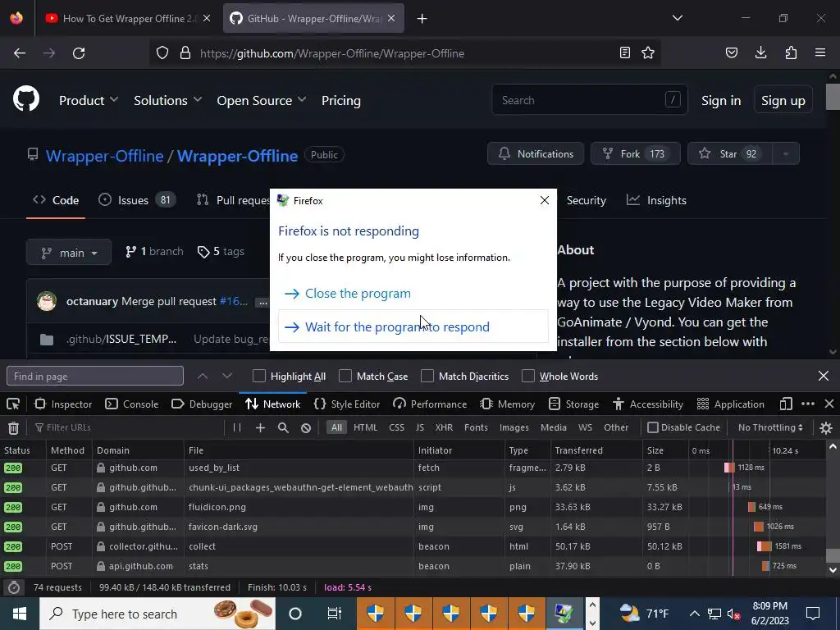840x630 pixels.
Task: Open DevTools more options ellipsis
Action: coord(808,404)
